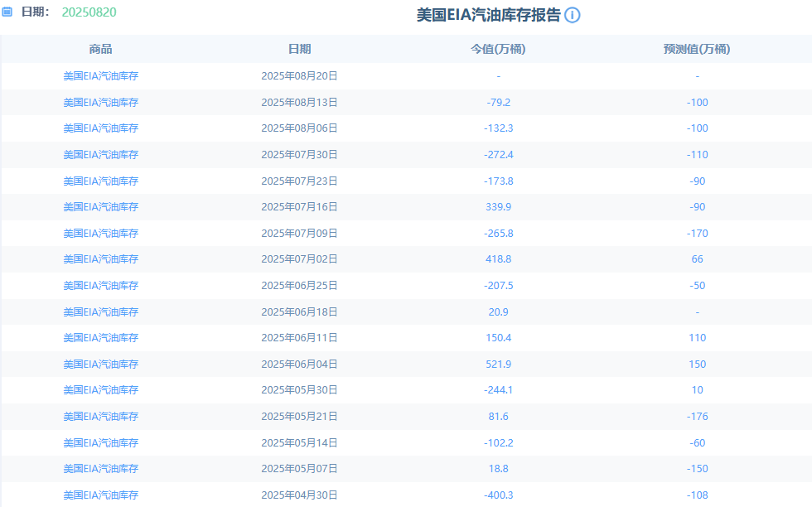Open 美国EIA汽油库存 link for 2025年05月21日
812x507 pixels.
pyautogui.click(x=101, y=417)
